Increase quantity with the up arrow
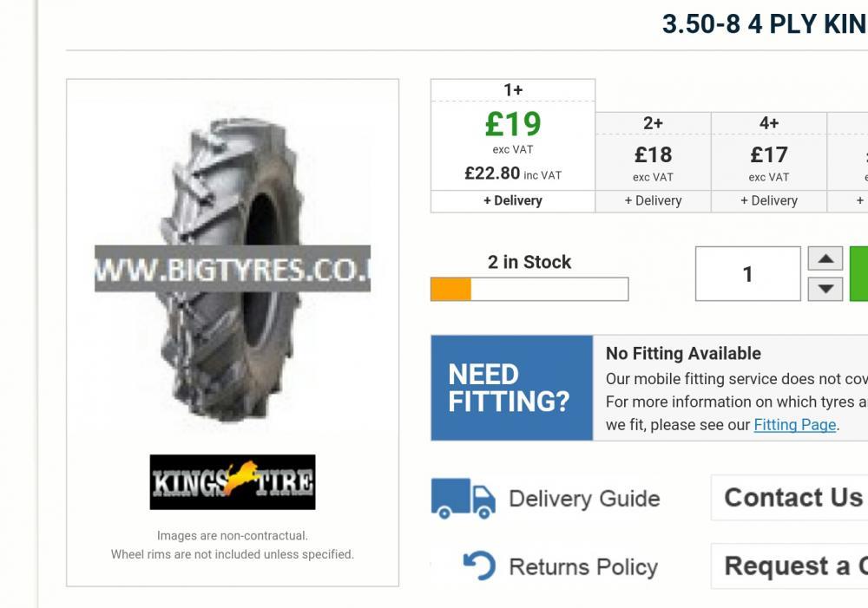The height and width of the screenshot is (608, 868). click(x=825, y=258)
